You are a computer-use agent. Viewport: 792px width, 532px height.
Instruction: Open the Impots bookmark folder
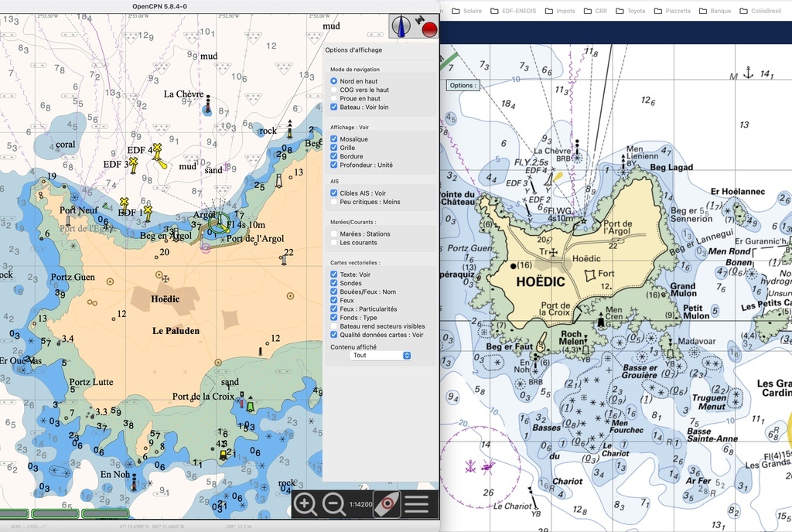[560, 11]
